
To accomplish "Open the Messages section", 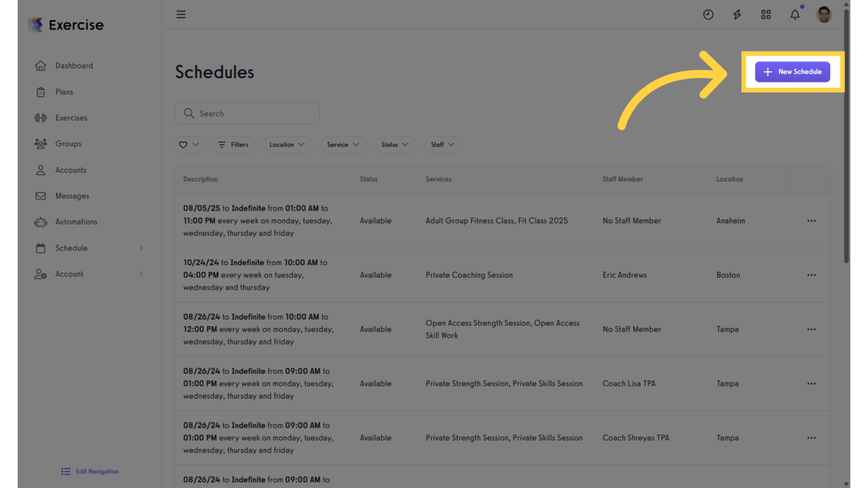I will 72,196.
